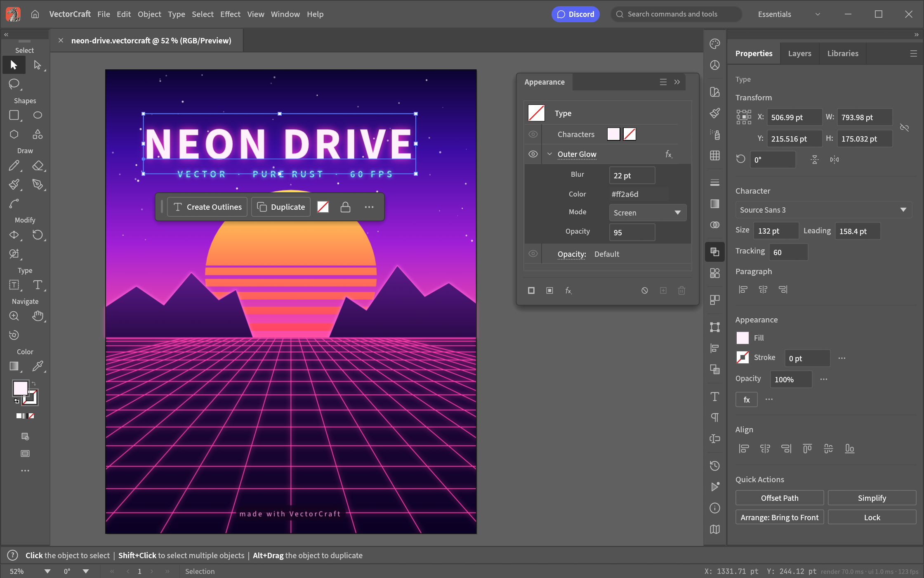This screenshot has height=578, width=924.
Task: Click the Discord button
Action: [x=575, y=14]
